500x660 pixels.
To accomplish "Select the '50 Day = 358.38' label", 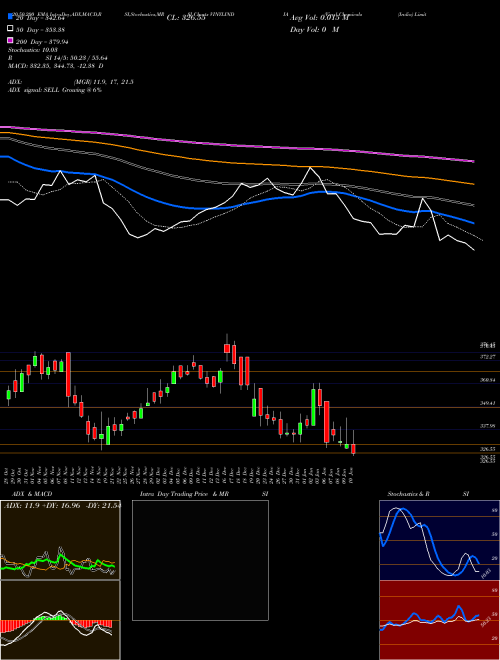I will tap(40, 30).
